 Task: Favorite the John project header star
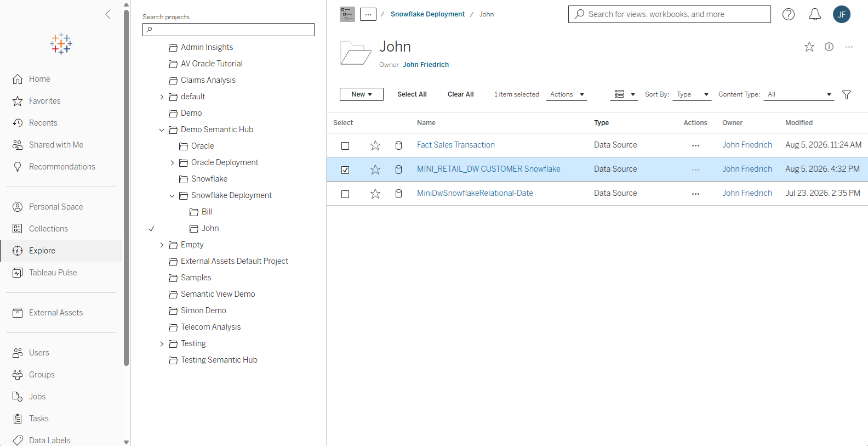coord(809,47)
